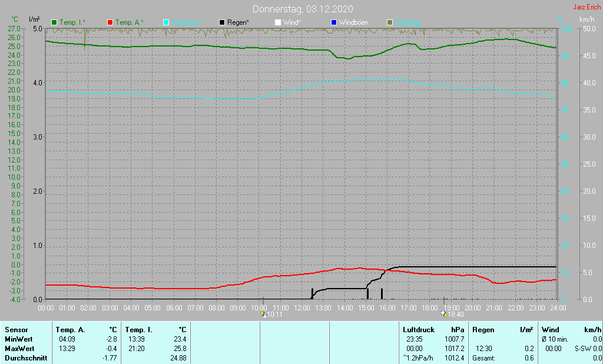Click the white Wind legend square

(x=278, y=22)
